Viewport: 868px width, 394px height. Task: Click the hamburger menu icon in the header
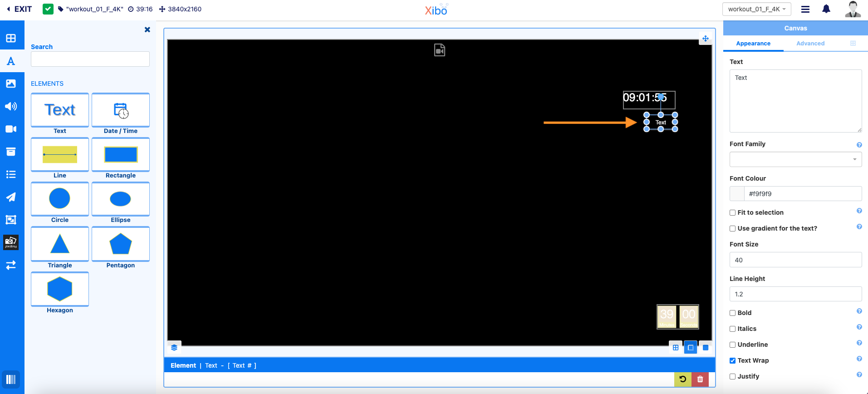point(805,9)
